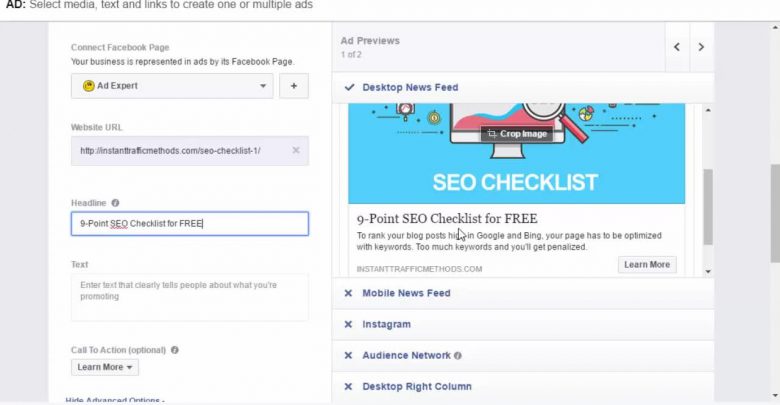Image resolution: width=780 pixels, height=405 pixels.
Task: Go to previous ad preview arrow
Action: click(677, 47)
